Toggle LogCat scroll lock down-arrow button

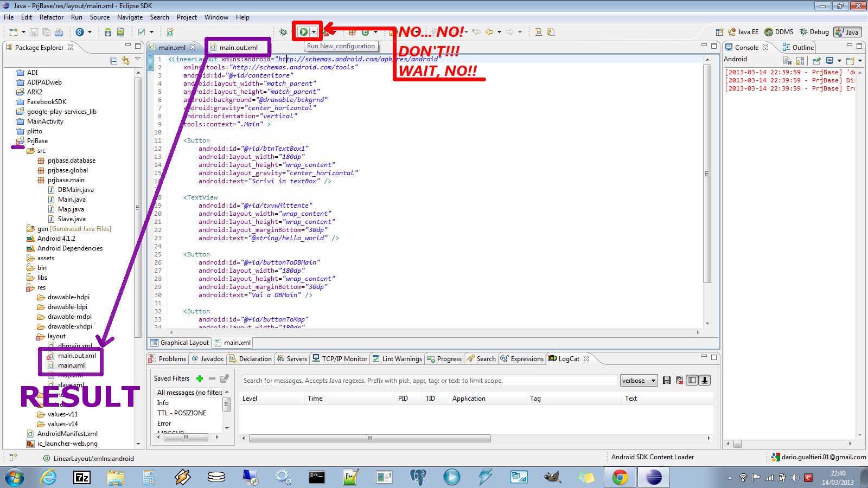click(705, 381)
